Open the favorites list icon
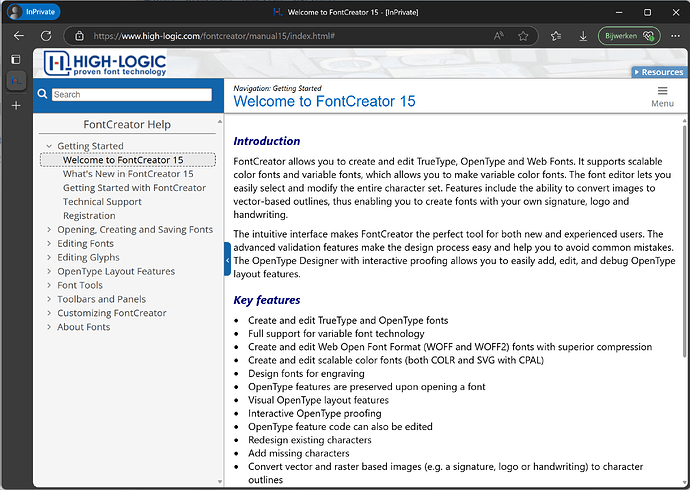This screenshot has width=690, height=490. [x=556, y=36]
